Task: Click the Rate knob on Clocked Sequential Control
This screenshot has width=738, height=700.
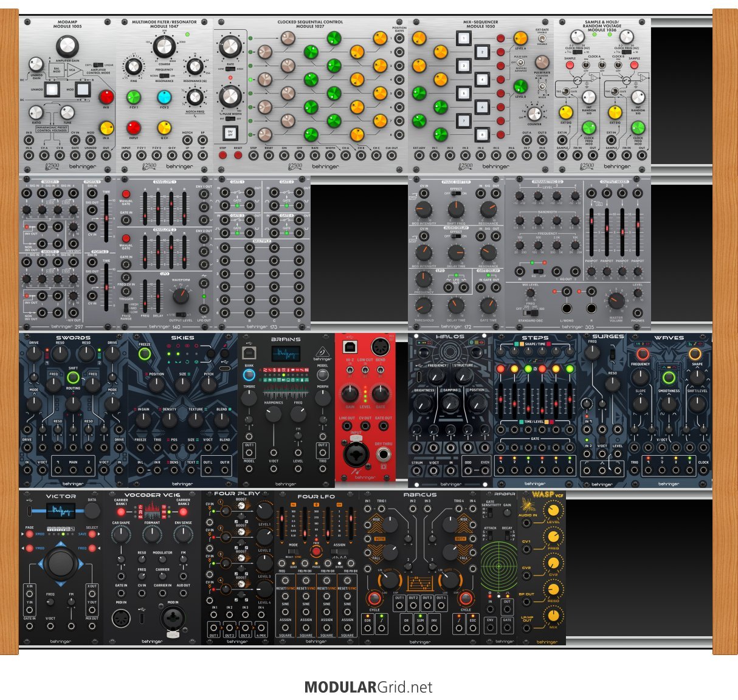Action: click(x=230, y=46)
